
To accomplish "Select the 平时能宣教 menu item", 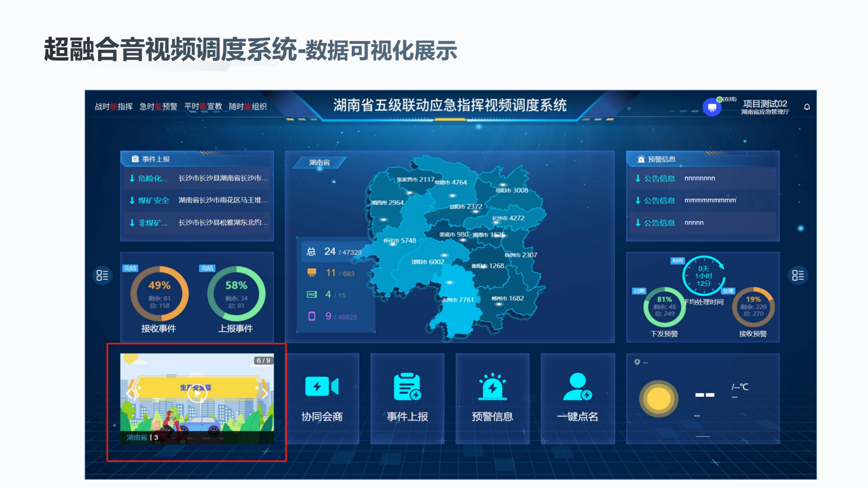I will tap(203, 106).
